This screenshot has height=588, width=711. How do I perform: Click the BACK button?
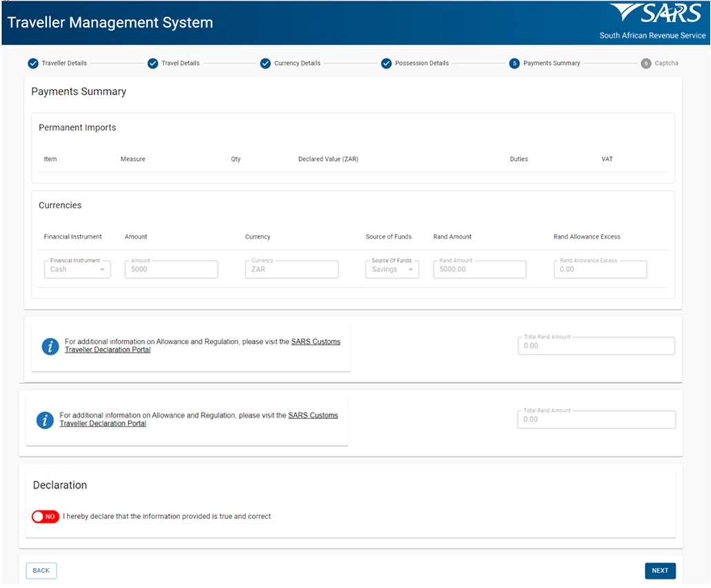(41, 571)
